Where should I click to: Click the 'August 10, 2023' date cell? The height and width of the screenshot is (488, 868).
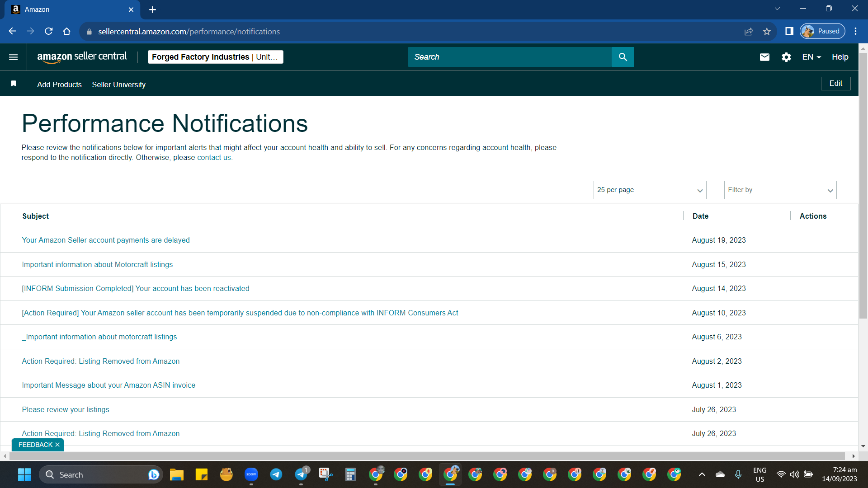(x=719, y=313)
